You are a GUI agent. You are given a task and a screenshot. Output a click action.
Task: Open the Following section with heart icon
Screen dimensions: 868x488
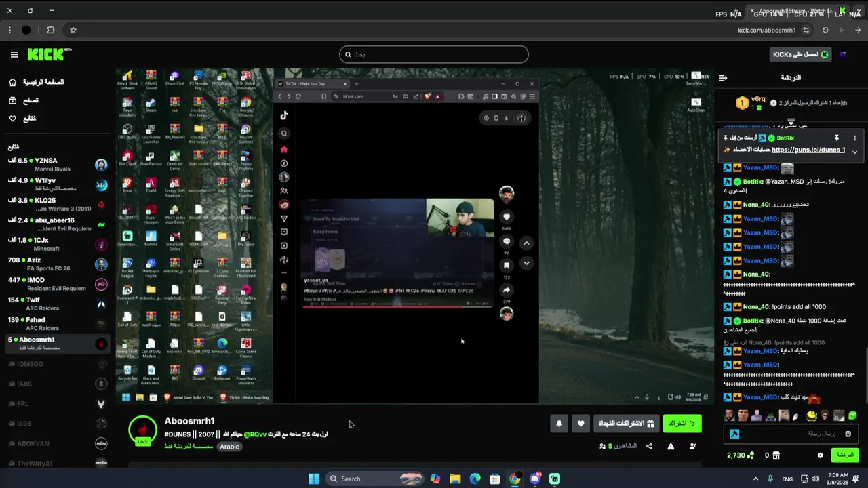click(22, 119)
